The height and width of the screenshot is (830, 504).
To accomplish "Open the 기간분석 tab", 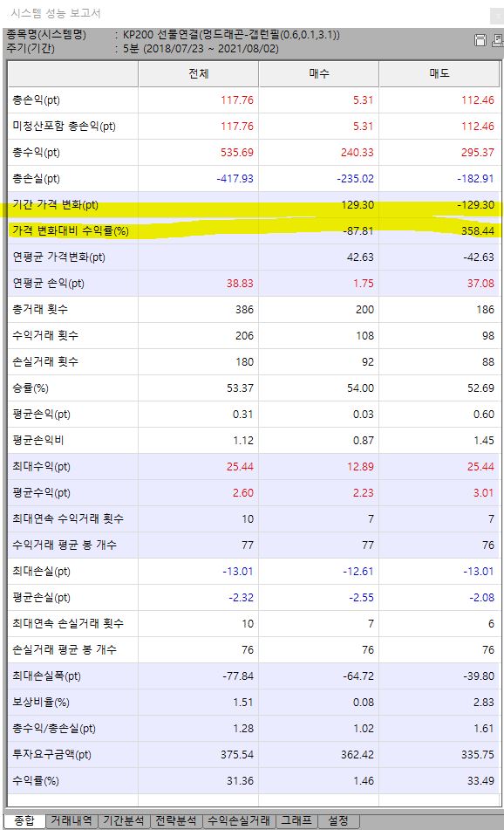I will click(x=124, y=820).
